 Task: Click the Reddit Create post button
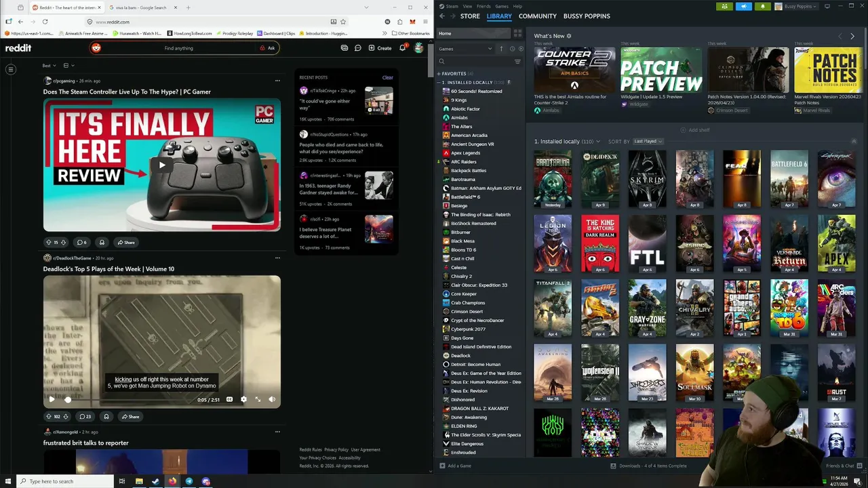click(x=380, y=48)
